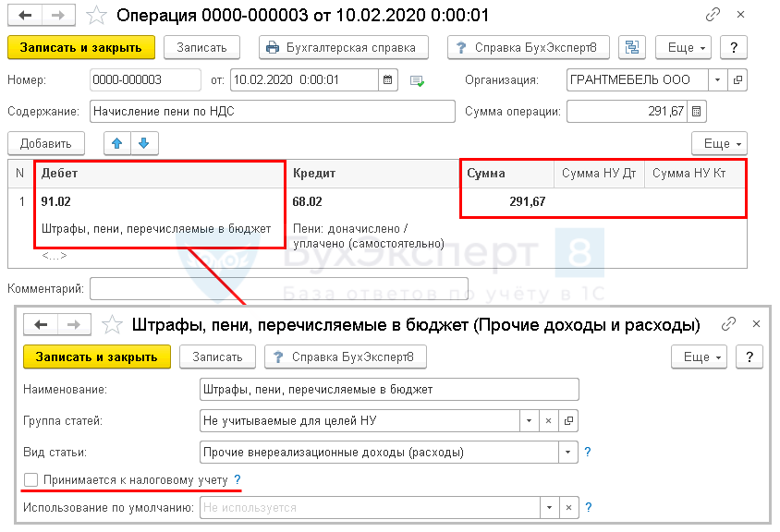780x532 pixels.
Task: Move row down with blue down arrow
Action: (145, 143)
